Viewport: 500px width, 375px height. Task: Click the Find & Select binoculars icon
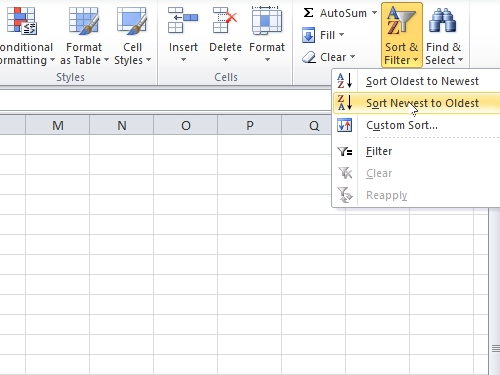coord(442,21)
